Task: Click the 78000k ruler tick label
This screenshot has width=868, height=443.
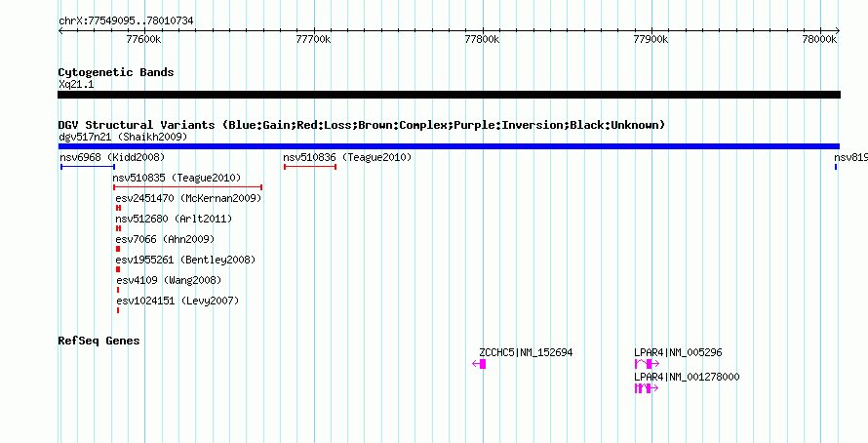Action: click(x=820, y=39)
